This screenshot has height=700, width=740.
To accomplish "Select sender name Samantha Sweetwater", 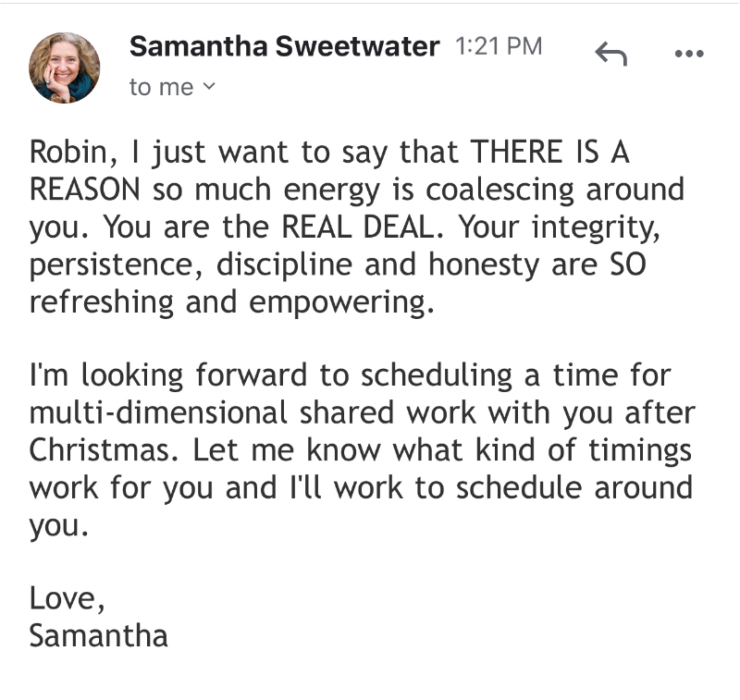I will [284, 46].
